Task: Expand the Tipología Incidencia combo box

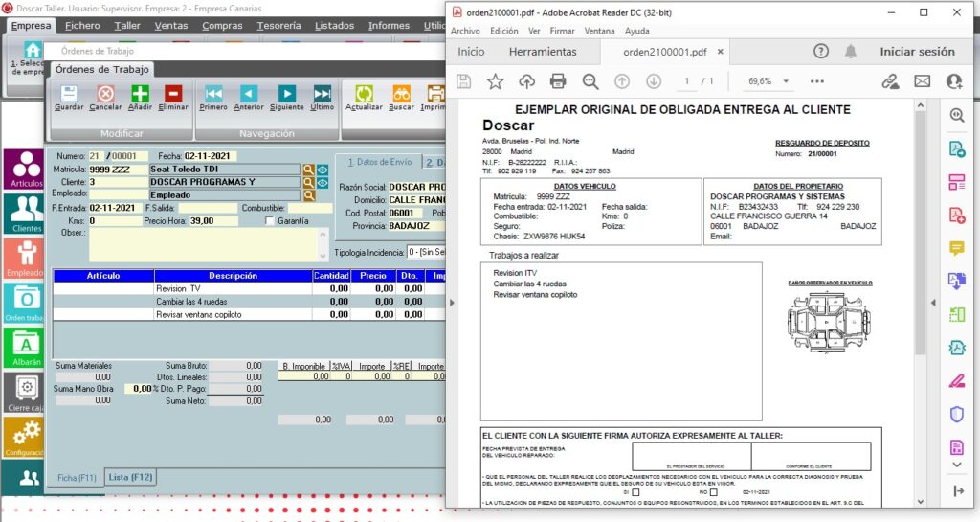Action: 427,252
